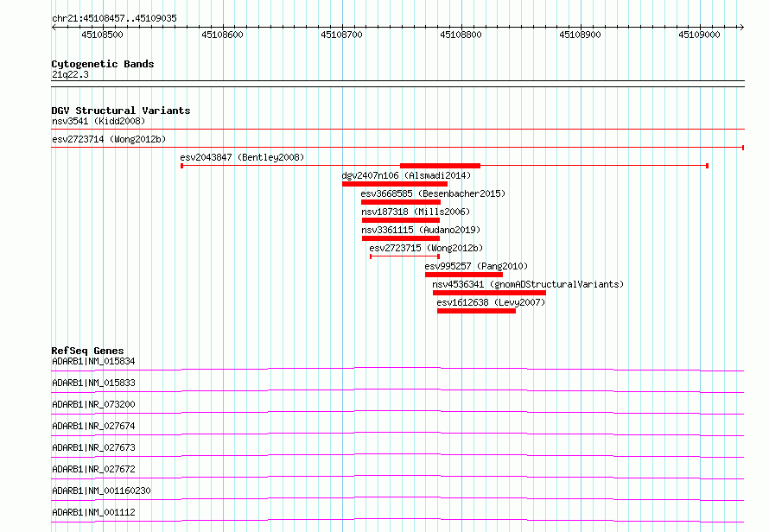This screenshot has height=532, width=769.
Task: Select transcript ADARB1|NR_027674
Action: tap(93, 426)
